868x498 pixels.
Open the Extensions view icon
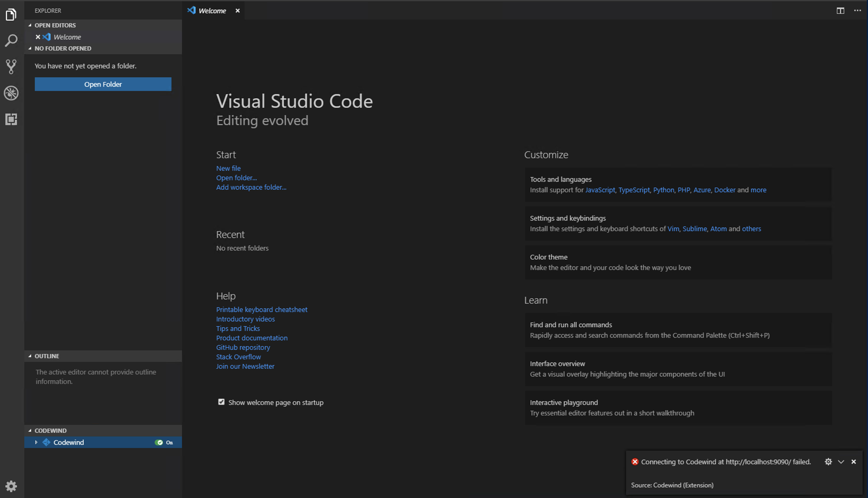pyautogui.click(x=11, y=119)
